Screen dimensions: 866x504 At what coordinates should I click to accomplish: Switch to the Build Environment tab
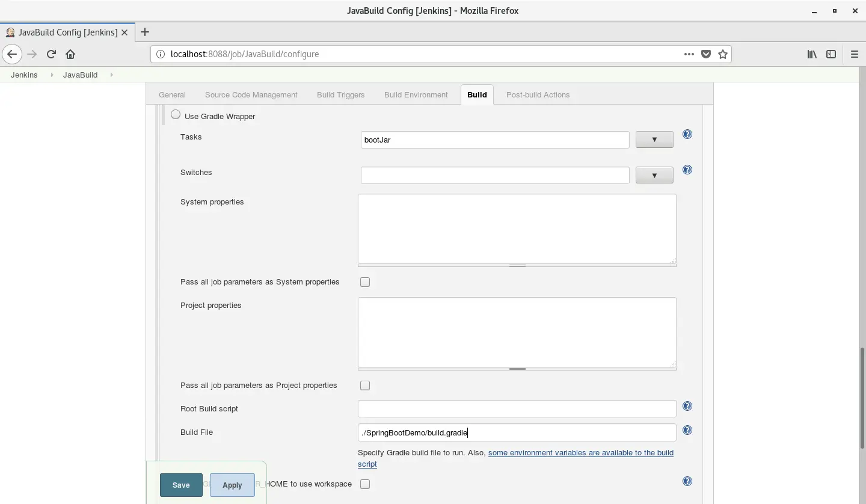416,95
